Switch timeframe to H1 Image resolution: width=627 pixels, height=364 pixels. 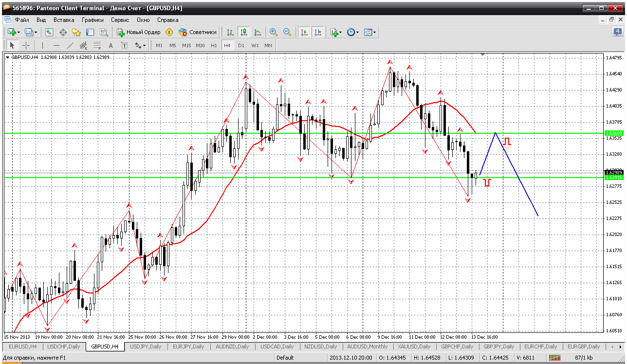click(214, 45)
